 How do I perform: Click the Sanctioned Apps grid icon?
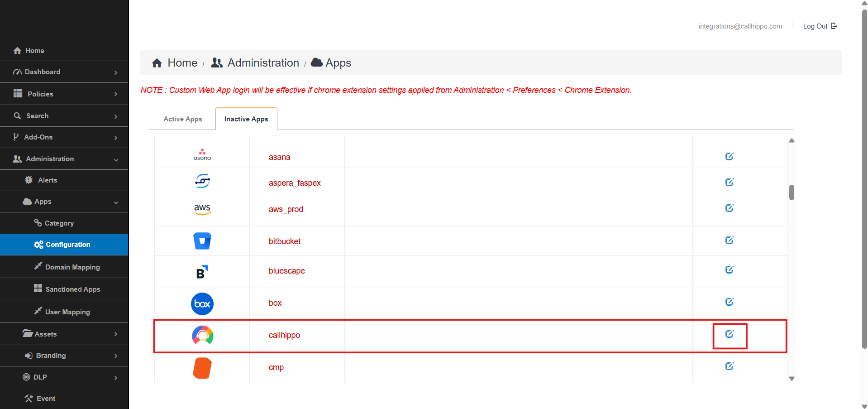(38, 288)
